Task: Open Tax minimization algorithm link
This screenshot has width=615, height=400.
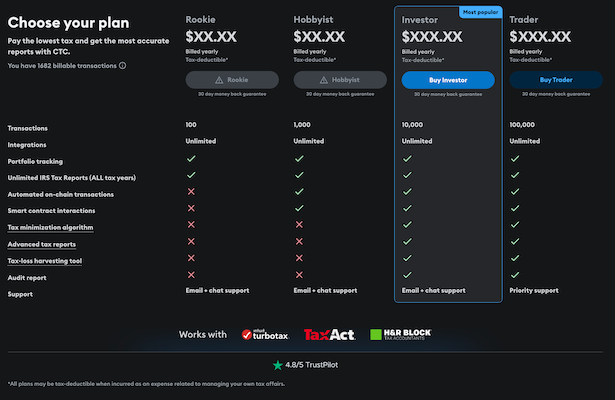Action: click(x=50, y=227)
